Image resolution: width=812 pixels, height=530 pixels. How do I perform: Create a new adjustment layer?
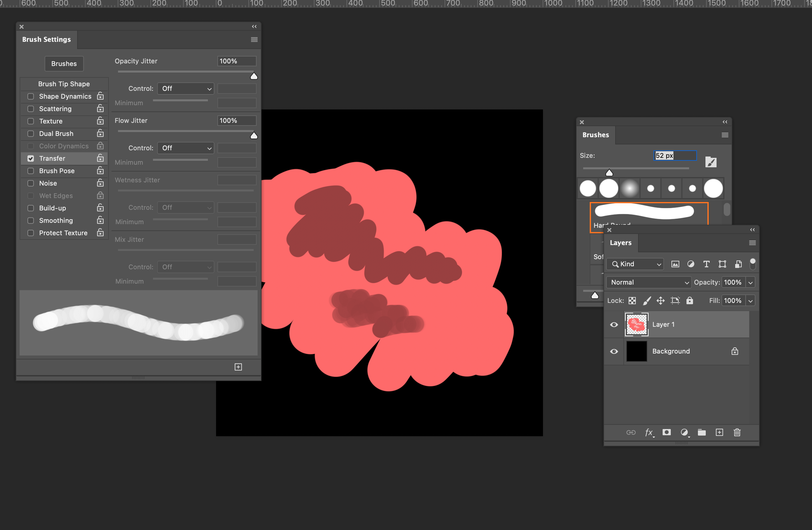[685, 432]
